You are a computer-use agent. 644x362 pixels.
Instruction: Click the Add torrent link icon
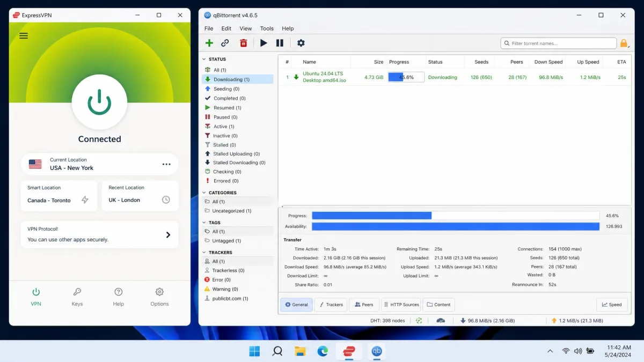[225, 43]
